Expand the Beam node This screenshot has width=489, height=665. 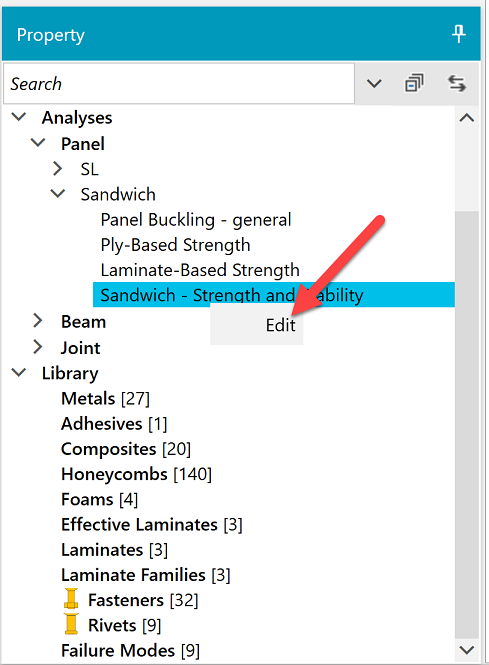[x=38, y=321]
